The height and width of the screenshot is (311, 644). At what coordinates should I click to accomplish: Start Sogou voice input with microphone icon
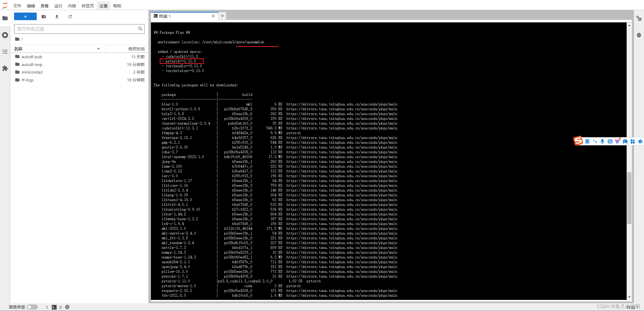[602, 141]
